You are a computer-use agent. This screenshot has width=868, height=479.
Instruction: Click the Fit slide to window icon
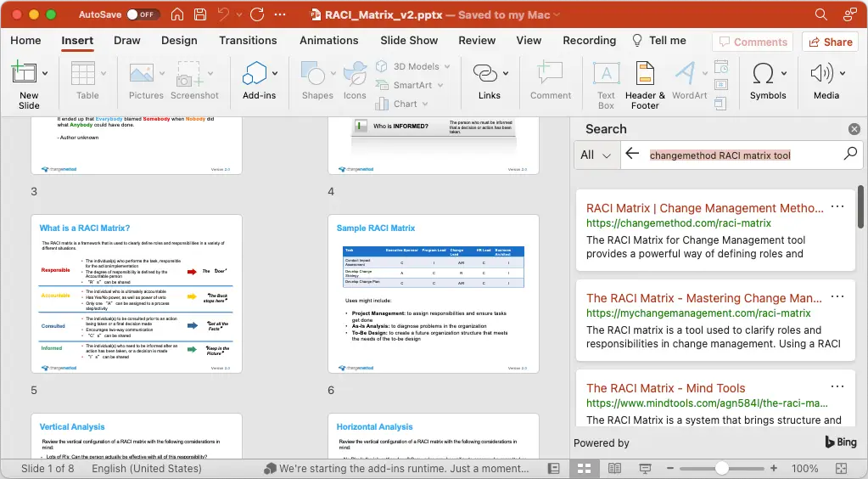pyautogui.click(x=841, y=469)
